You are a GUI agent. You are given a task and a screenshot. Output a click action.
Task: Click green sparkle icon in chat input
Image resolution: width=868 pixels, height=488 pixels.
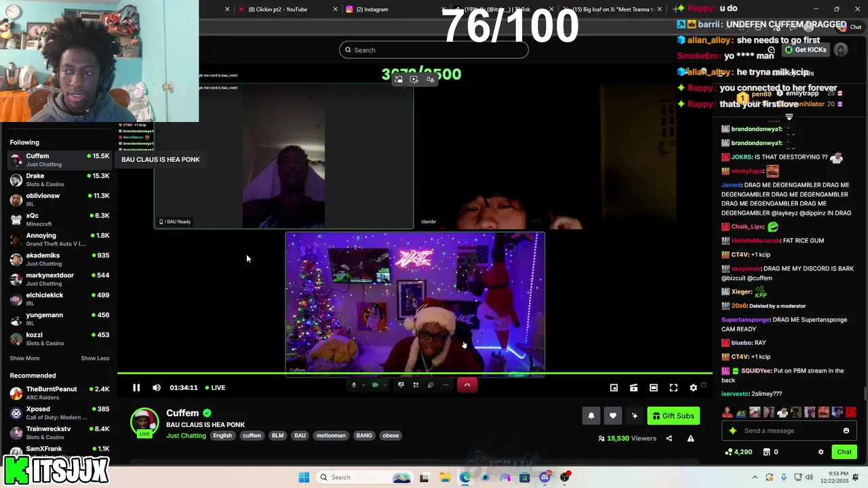click(732, 431)
